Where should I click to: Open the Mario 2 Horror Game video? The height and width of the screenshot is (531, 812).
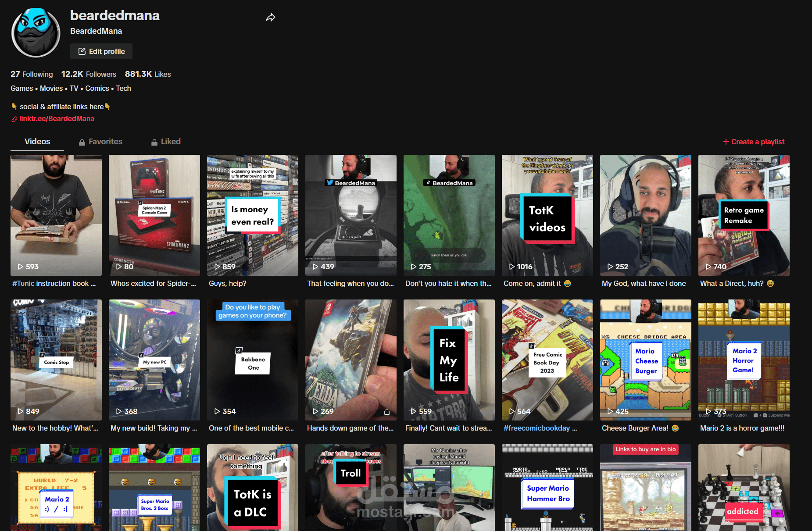[x=744, y=360]
